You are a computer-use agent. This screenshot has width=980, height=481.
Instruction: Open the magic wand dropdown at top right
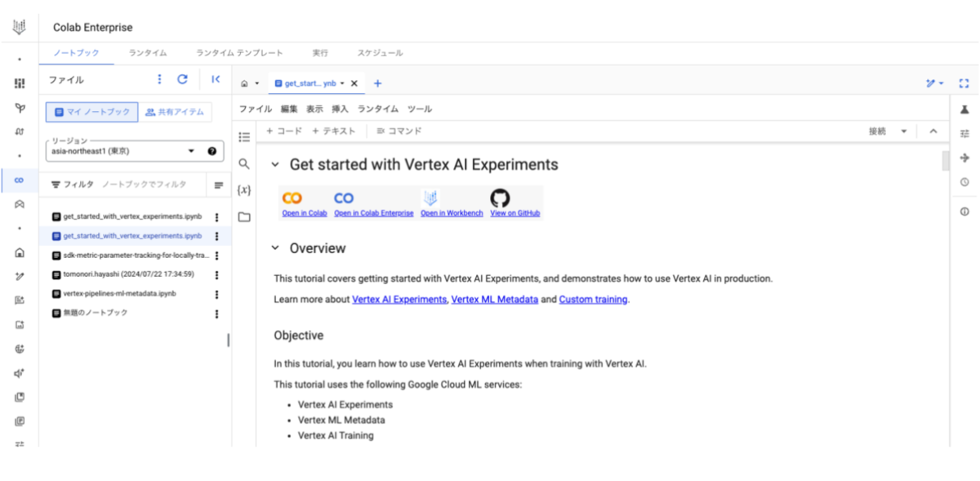click(x=935, y=83)
